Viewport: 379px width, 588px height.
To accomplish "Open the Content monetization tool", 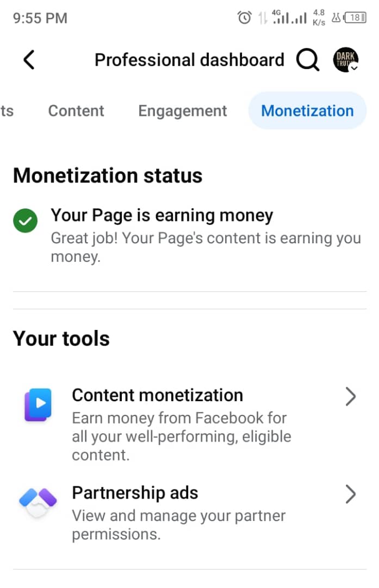I will pyautogui.click(x=158, y=395).
